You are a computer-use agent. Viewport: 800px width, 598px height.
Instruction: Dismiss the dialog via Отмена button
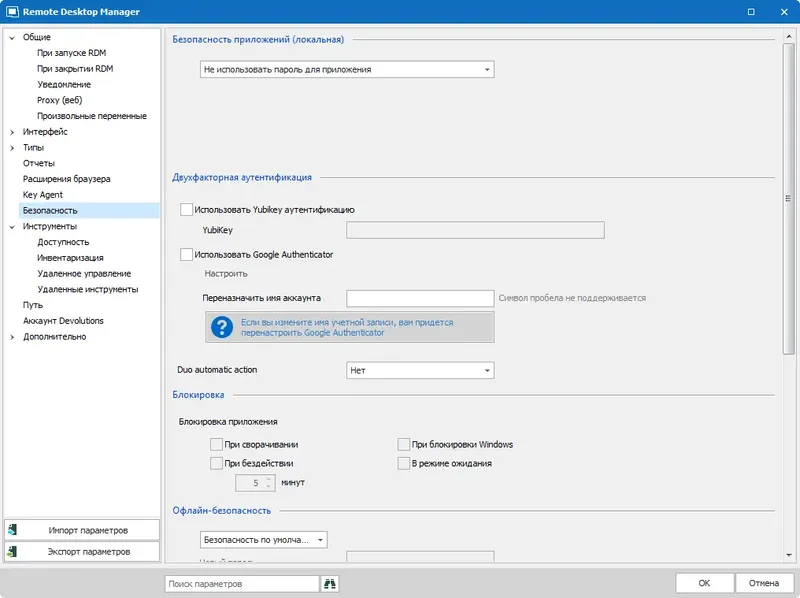(x=762, y=582)
